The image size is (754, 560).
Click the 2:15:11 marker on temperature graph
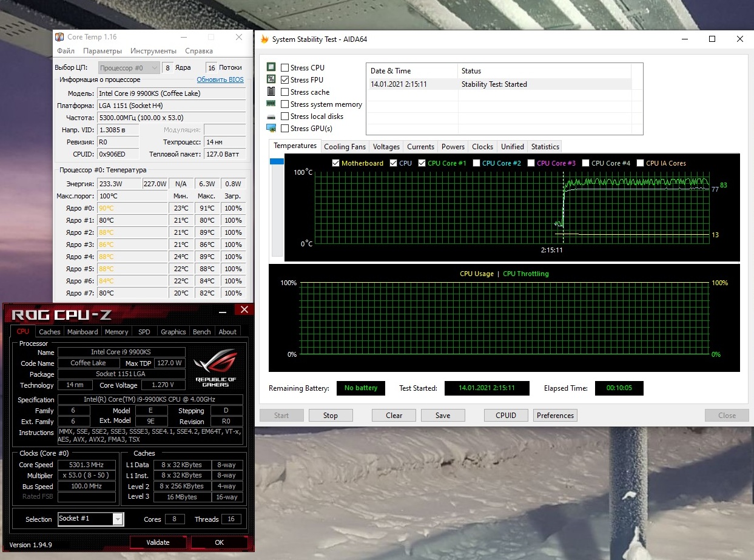[x=552, y=250]
